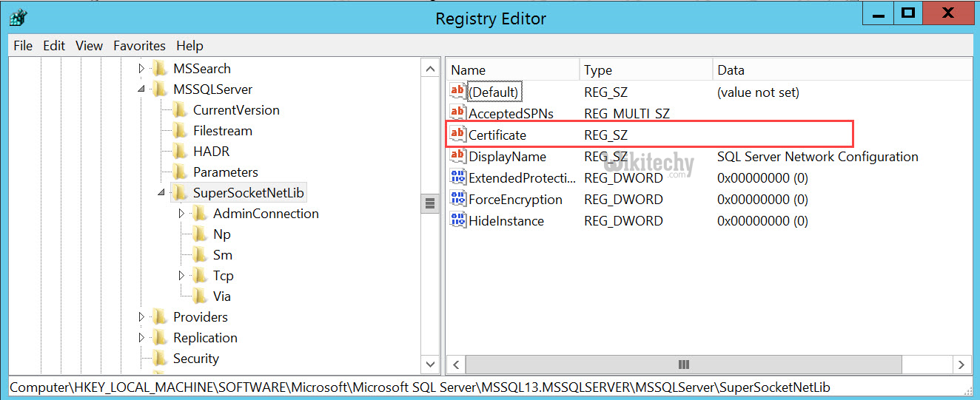Expand the Tcp key node
The width and height of the screenshot is (980, 400).
pyautogui.click(x=182, y=276)
